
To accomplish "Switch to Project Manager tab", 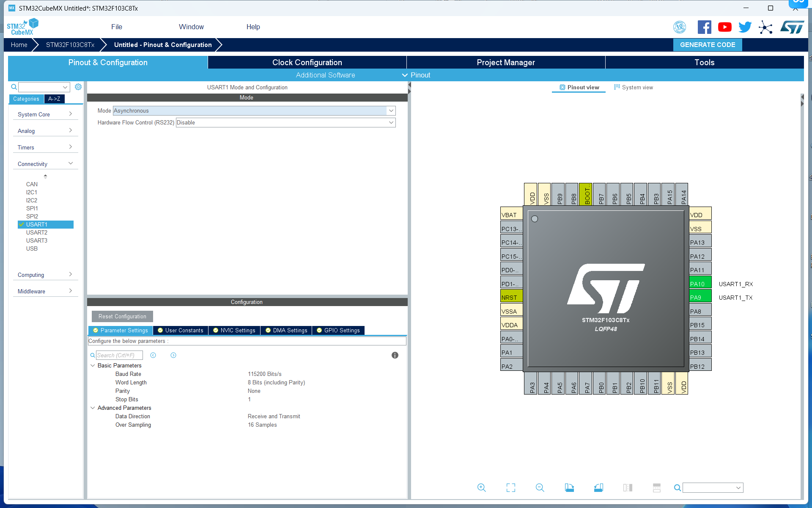I will 506,62.
